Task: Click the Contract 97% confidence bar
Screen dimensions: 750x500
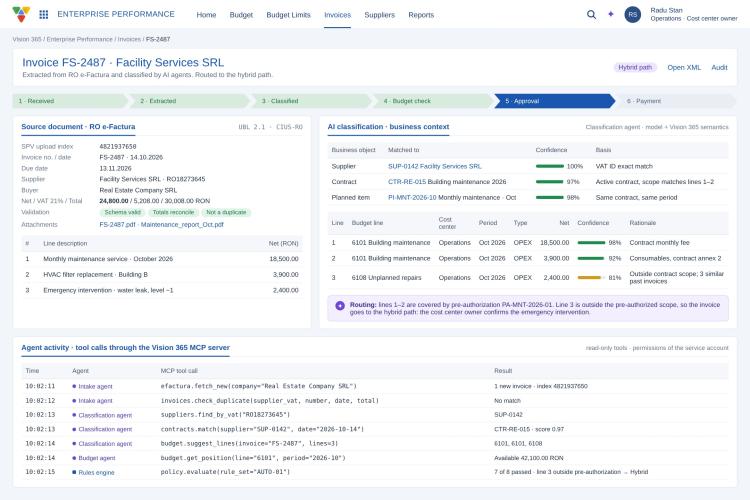Action: point(550,182)
